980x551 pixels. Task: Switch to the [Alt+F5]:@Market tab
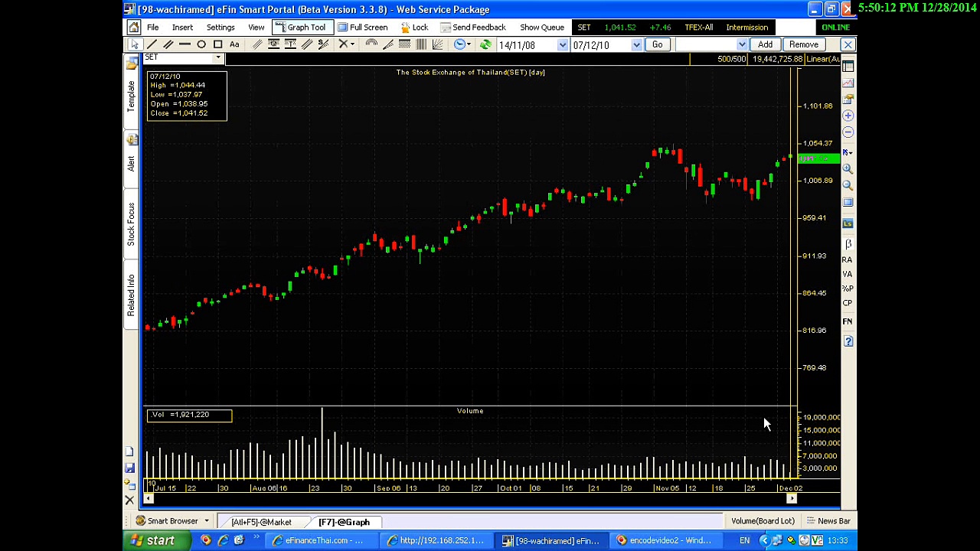261,522
